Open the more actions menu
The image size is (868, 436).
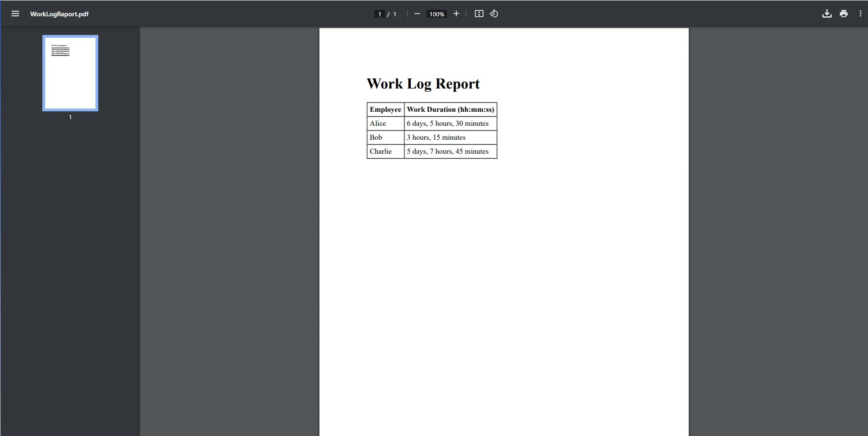860,14
